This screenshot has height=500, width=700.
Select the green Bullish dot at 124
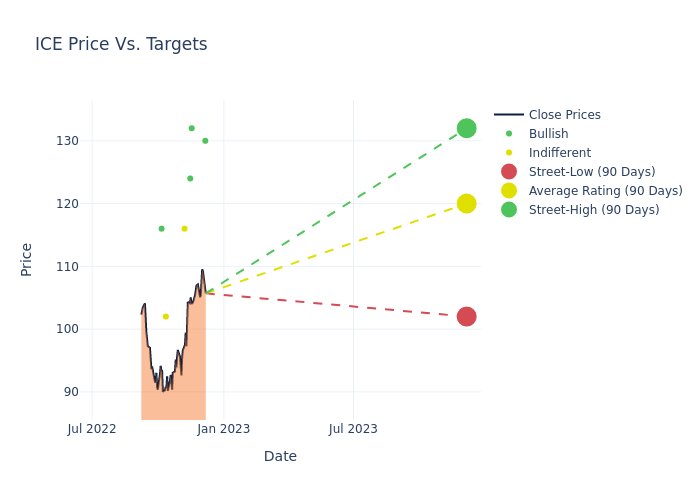190,179
